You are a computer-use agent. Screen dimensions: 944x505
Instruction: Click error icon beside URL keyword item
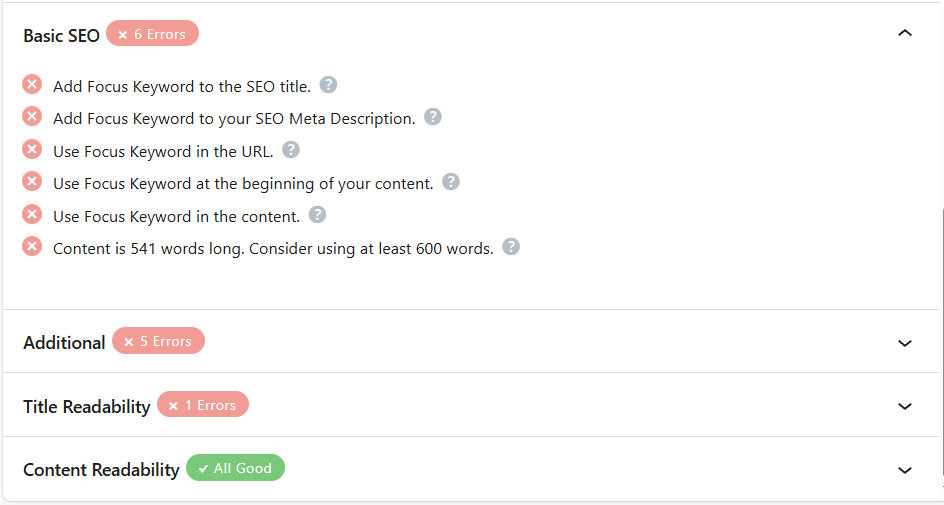point(32,150)
